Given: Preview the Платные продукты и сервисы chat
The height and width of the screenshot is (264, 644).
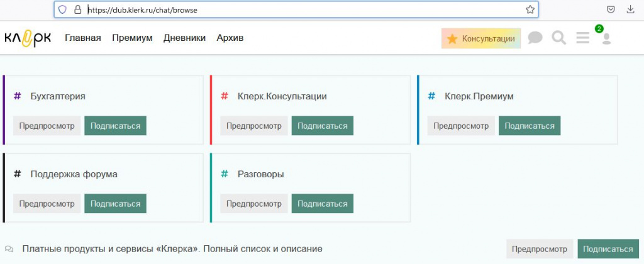Looking at the screenshot, I should click(x=540, y=249).
